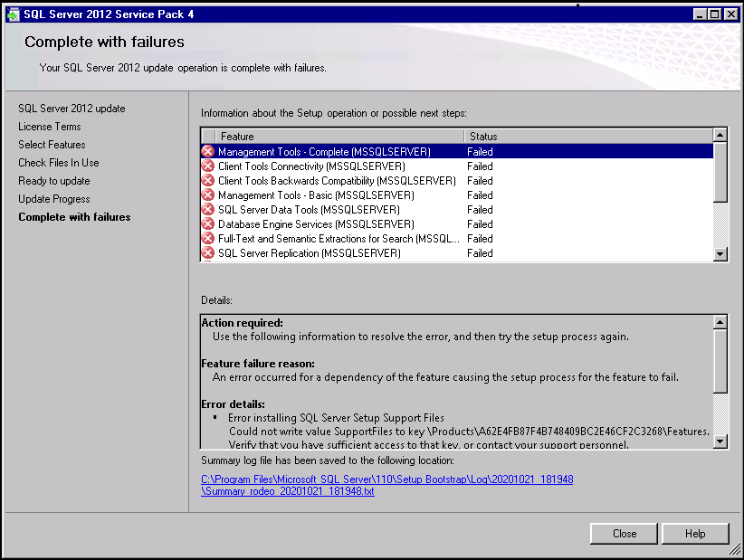Viewport: 744px width, 560px height.
Task: Click Failed status of Database Engine Services
Action: [x=480, y=223]
